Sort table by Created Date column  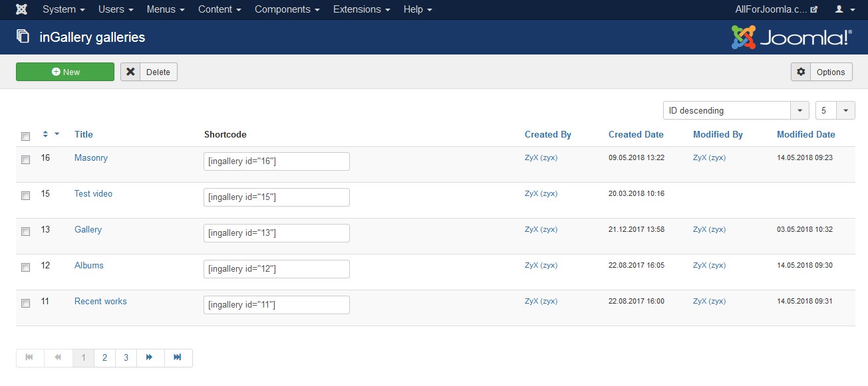pyautogui.click(x=635, y=134)
